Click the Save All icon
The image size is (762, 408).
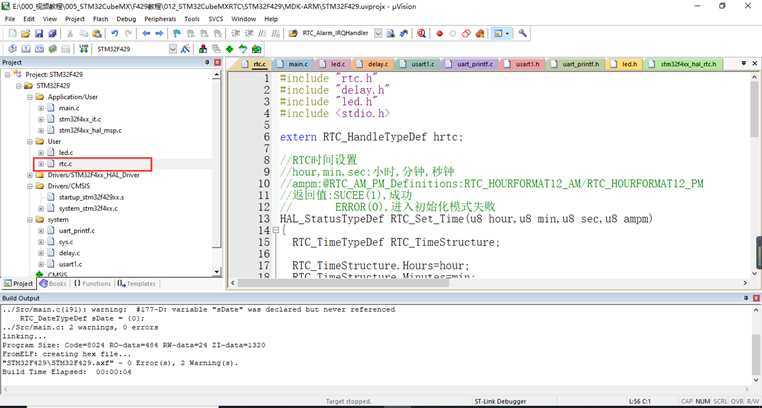(52, 34)
